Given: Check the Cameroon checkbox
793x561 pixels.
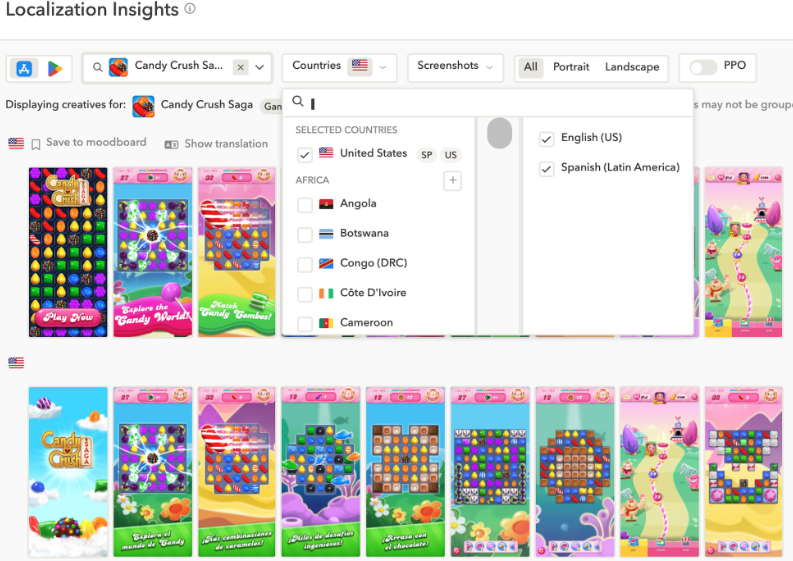Looking at the screenshot, I should 304,323.
